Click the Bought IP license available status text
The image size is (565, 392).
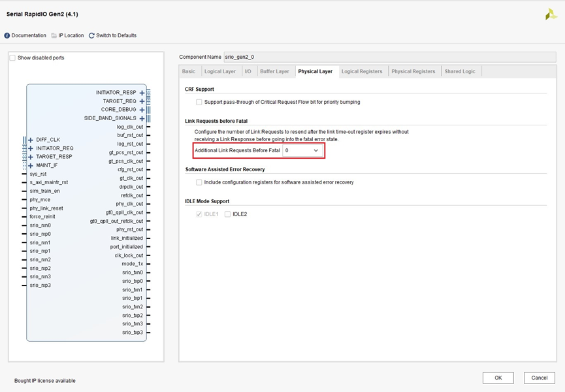[45, 381]
